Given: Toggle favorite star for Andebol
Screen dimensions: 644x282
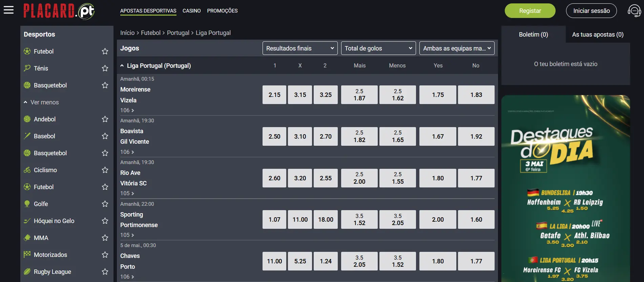Looking at the screenshot, I should pyautogui.click(x=105, y=119).
